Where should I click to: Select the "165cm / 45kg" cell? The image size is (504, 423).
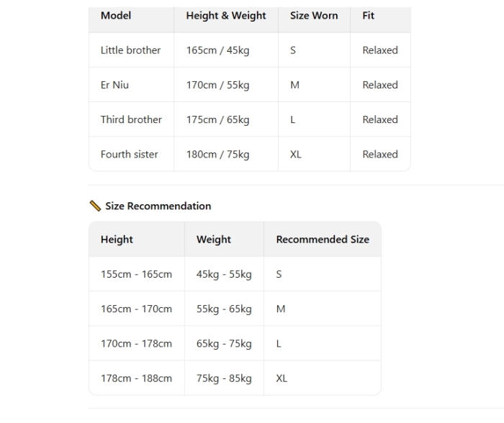(217, 50)
